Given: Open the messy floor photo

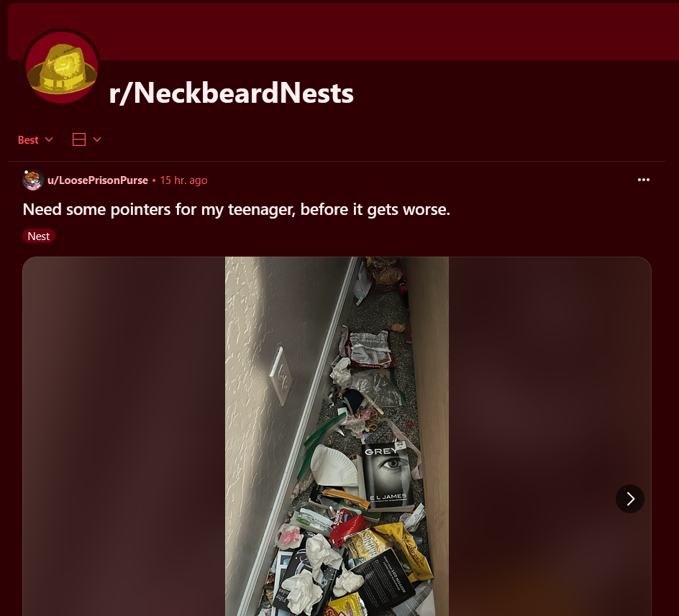Looking at the screenshot, I should [x=337, y=436].
